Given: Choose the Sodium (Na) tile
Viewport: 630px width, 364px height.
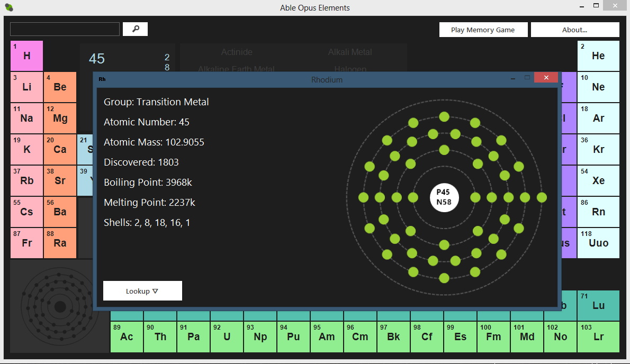Looking at the screenshot, I should click(26, 119).
